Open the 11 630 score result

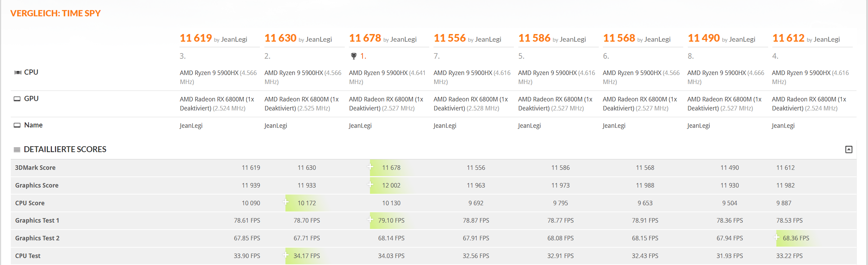280,38
